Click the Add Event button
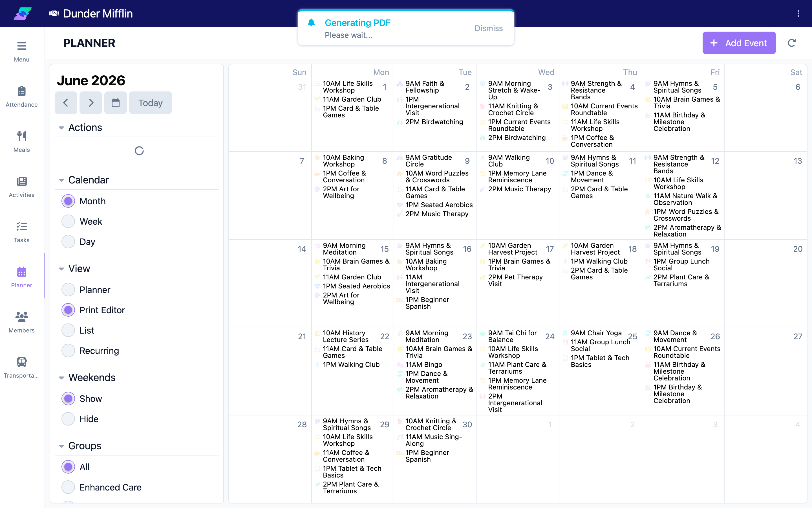Screen dimensions: 812x508 (x=739, y=43)
